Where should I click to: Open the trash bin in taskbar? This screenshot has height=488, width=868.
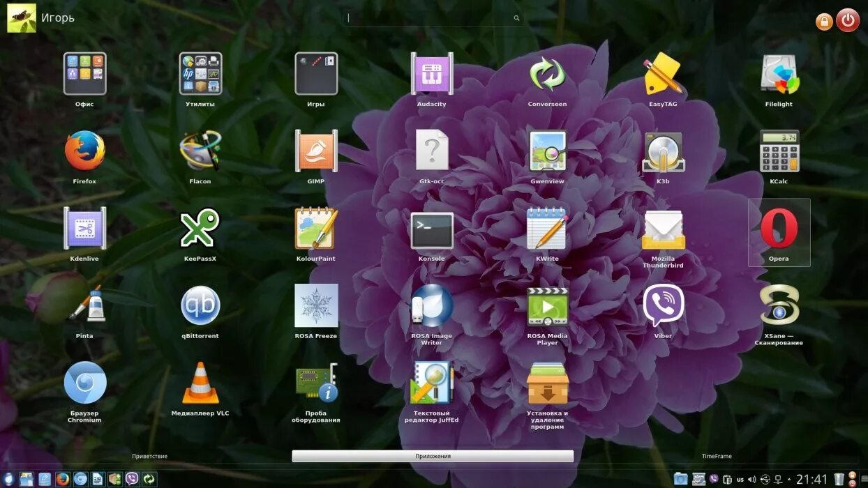[839, 479]
